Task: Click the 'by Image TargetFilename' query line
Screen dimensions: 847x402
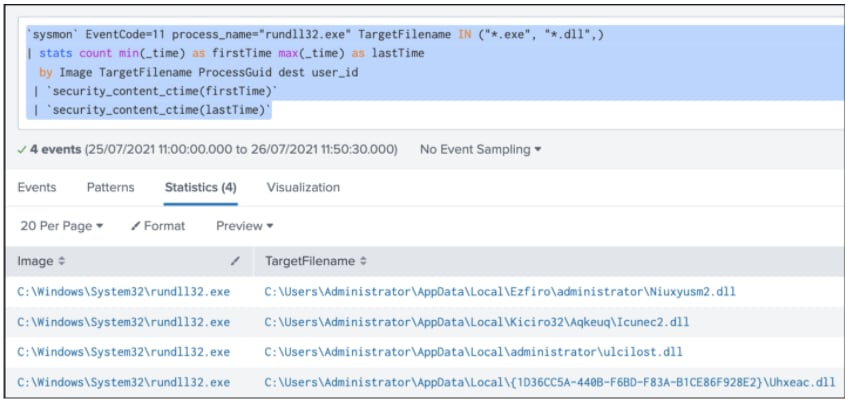Action: [x=198, y=72]
